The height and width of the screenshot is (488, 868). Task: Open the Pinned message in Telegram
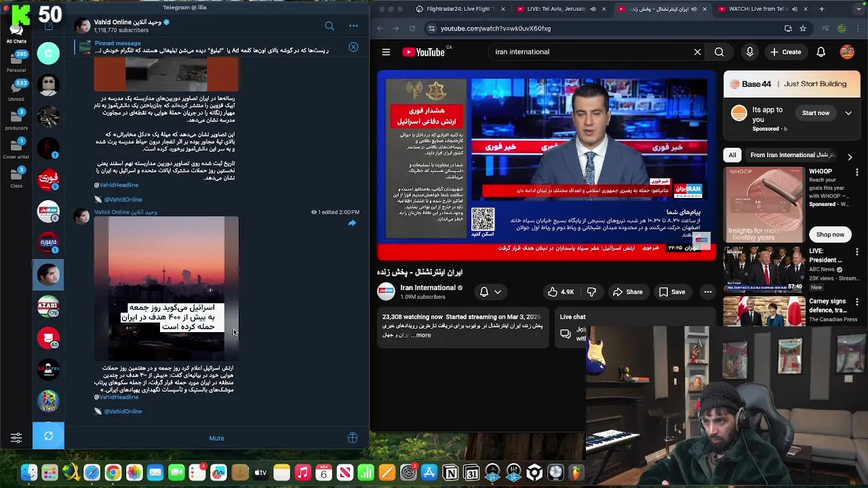(210, 47)
